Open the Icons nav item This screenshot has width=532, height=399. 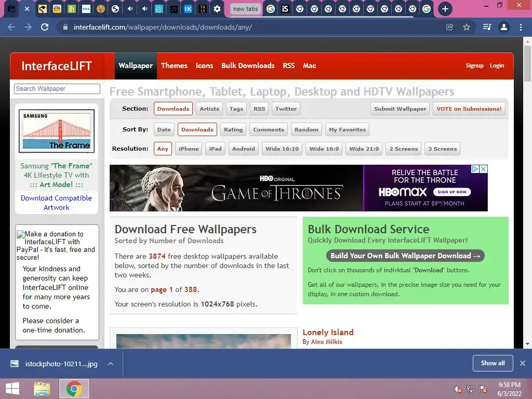204,66
